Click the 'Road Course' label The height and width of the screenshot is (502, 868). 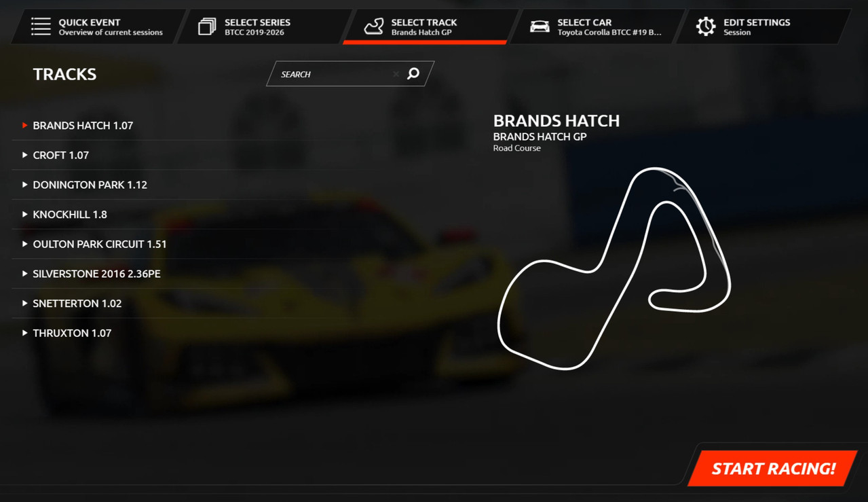[516, 148]
